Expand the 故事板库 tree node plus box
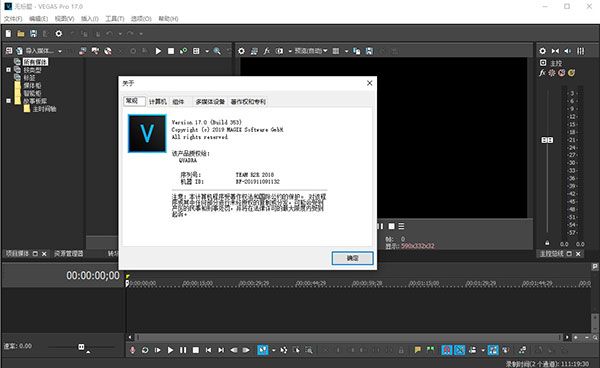This screenshot has height=368, width=600. (8, 101)
